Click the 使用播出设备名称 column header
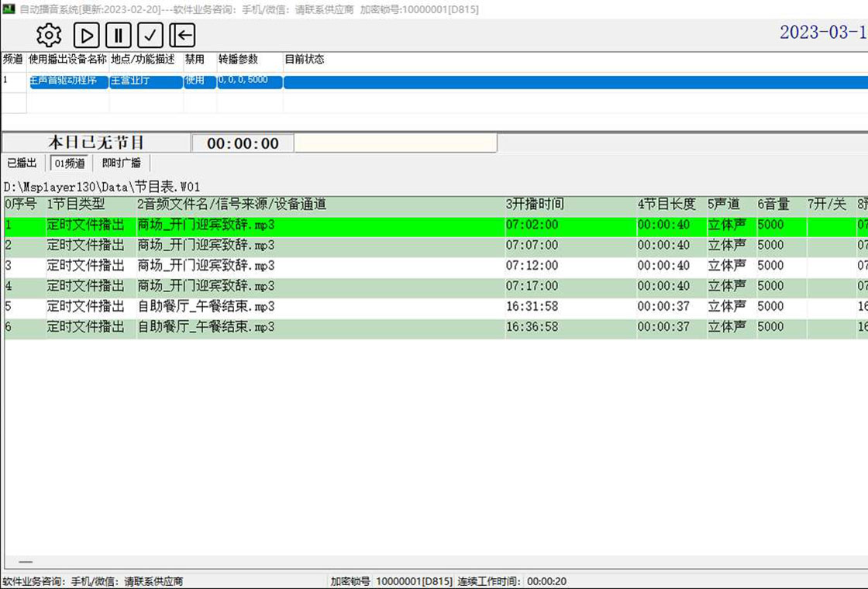Screen dimensions: 868x589 click(67, 59)
